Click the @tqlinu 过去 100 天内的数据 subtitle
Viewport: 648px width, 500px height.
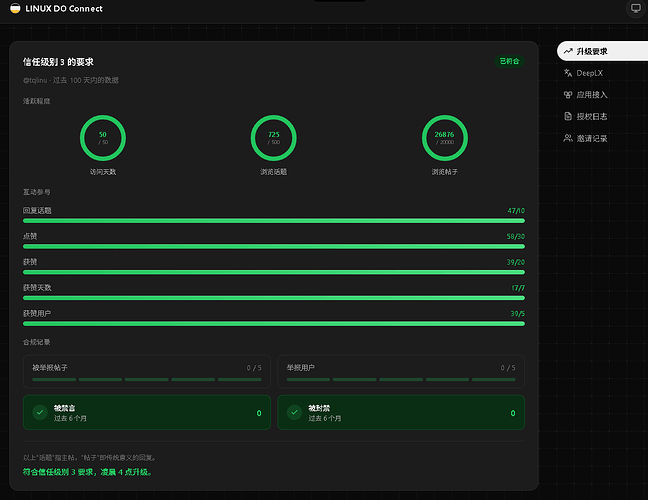click(71, 80)
